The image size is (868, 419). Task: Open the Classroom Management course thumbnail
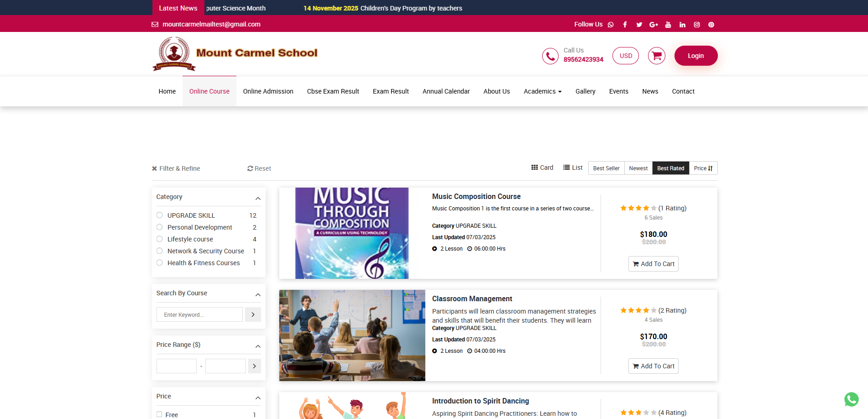coord(352,335)
